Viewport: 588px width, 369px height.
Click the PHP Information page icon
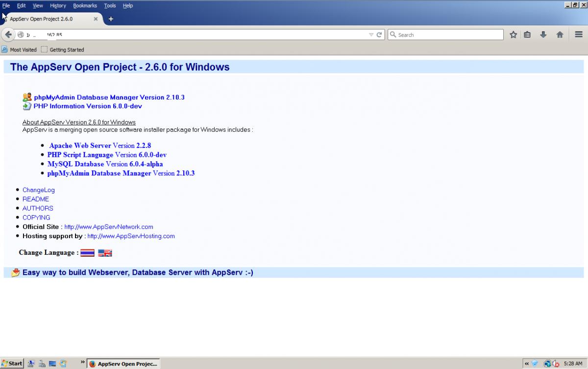27,106
